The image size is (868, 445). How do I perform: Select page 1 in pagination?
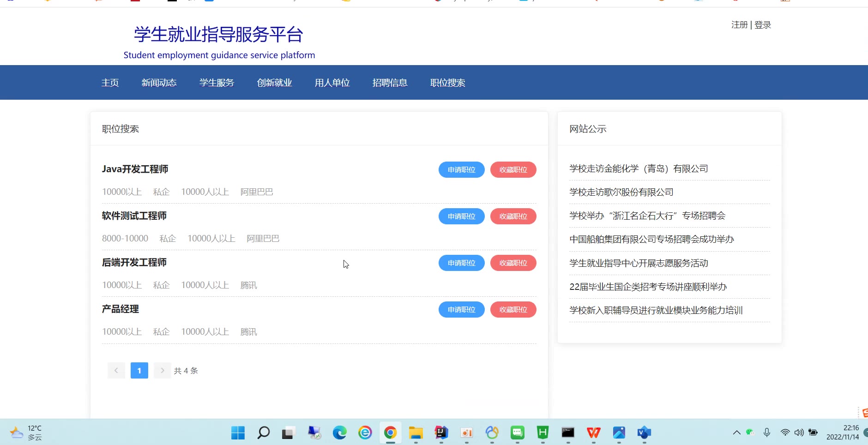(x=139, y=370)
